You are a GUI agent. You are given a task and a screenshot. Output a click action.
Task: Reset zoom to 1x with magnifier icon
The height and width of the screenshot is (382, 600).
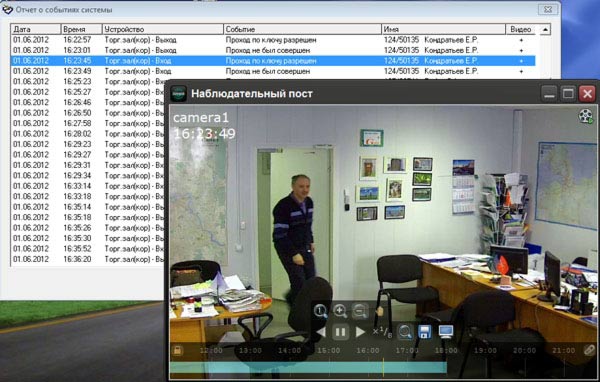click(320, 311)
